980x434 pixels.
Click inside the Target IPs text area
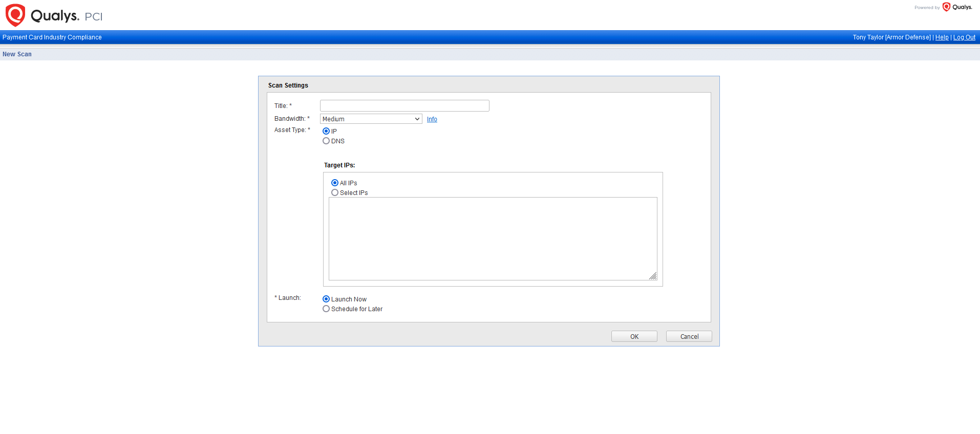493,238
